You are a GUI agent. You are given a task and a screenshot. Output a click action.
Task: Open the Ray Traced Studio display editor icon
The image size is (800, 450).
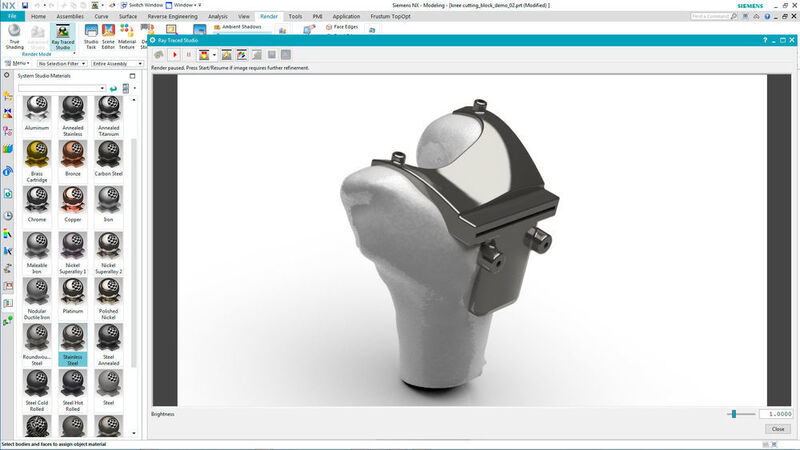(242, 55)
